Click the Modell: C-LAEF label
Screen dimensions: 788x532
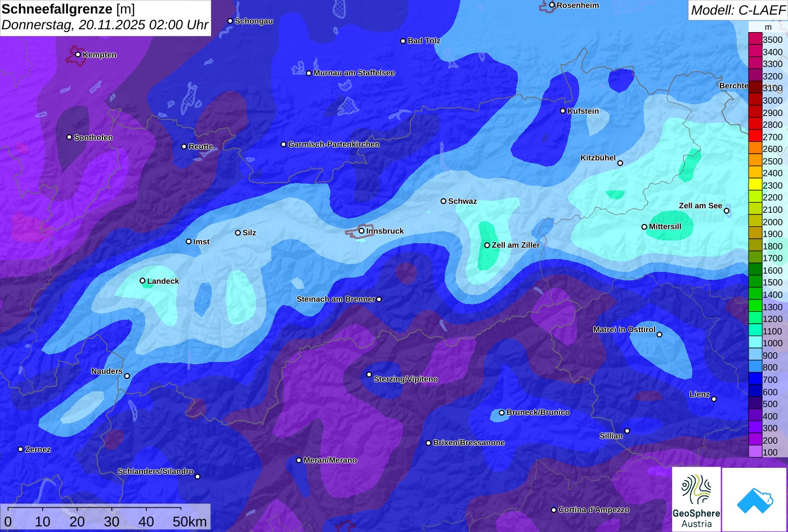point(737,10)
